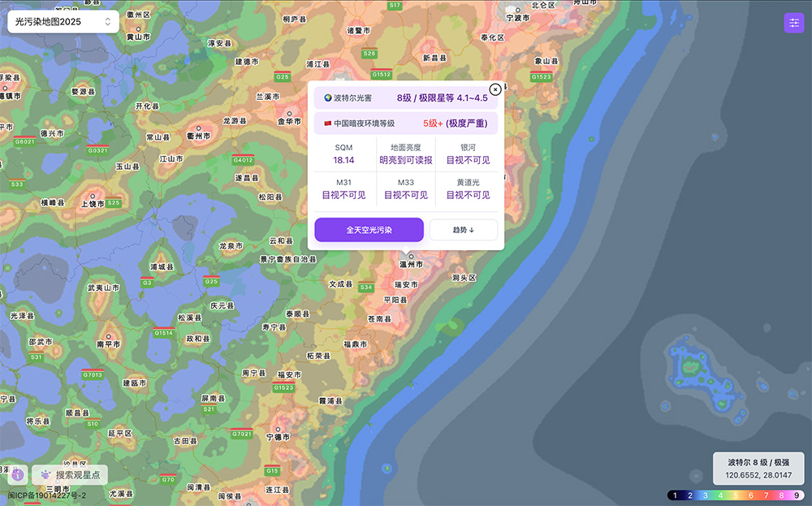Click the 淳安县 map label
The image size is (812, 506).
click(219, 43)
